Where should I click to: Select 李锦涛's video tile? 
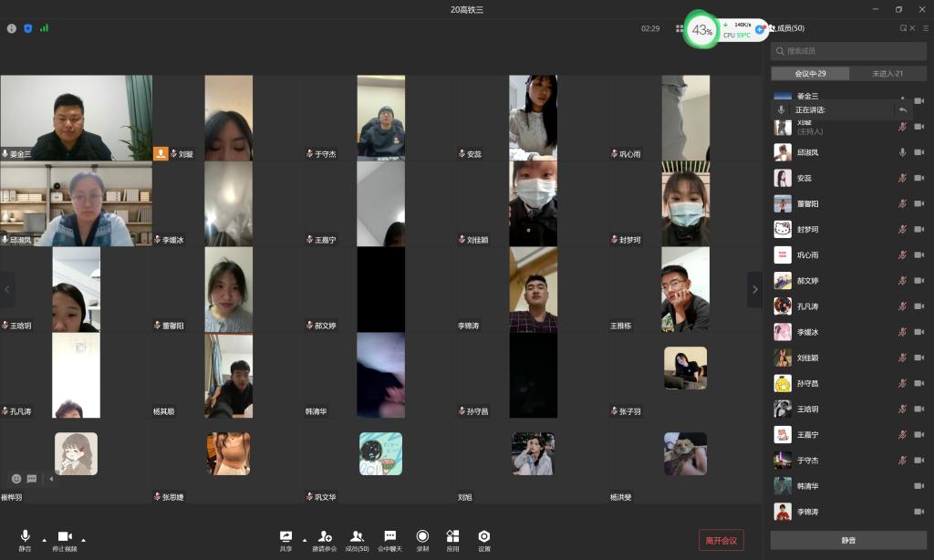(533, 289)
